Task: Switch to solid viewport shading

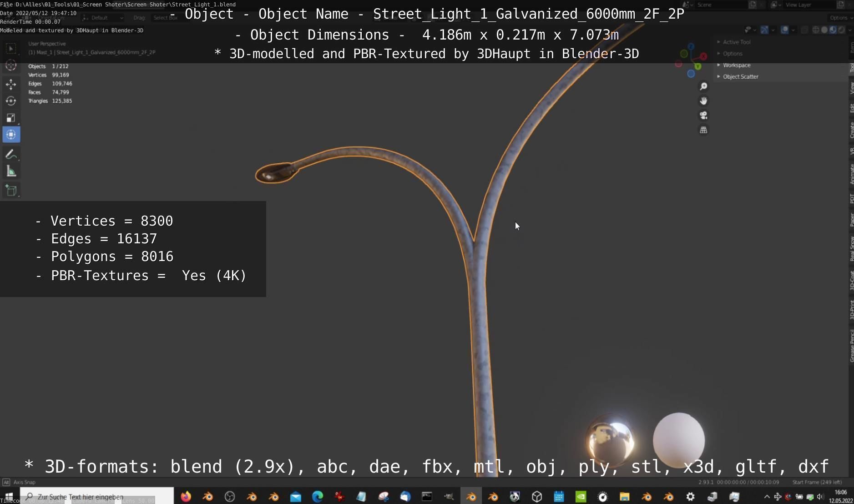Action: click(x=824, y=30)
